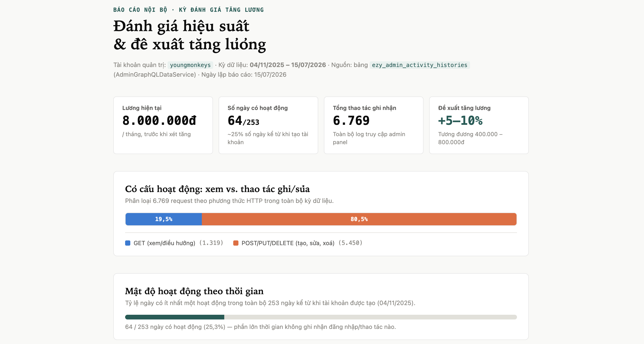Click the green activity density progress bar
This screenshot has height=344, width=644.
click(174, 317)
